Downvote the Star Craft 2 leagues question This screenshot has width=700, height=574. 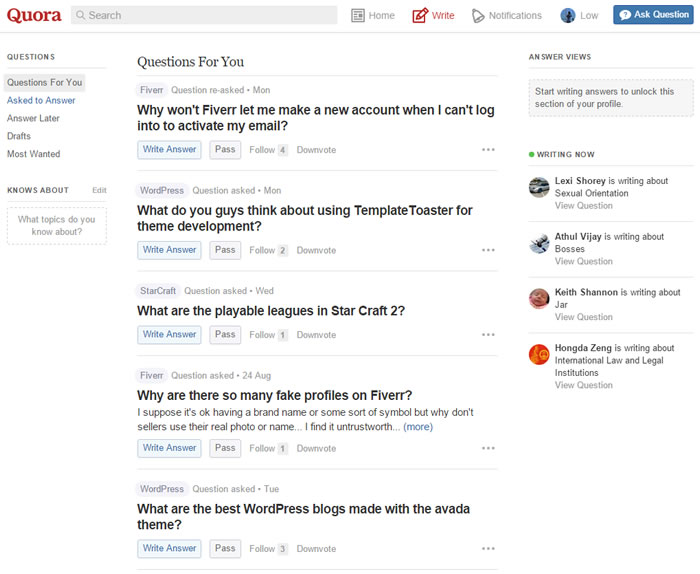coord(316,335)
